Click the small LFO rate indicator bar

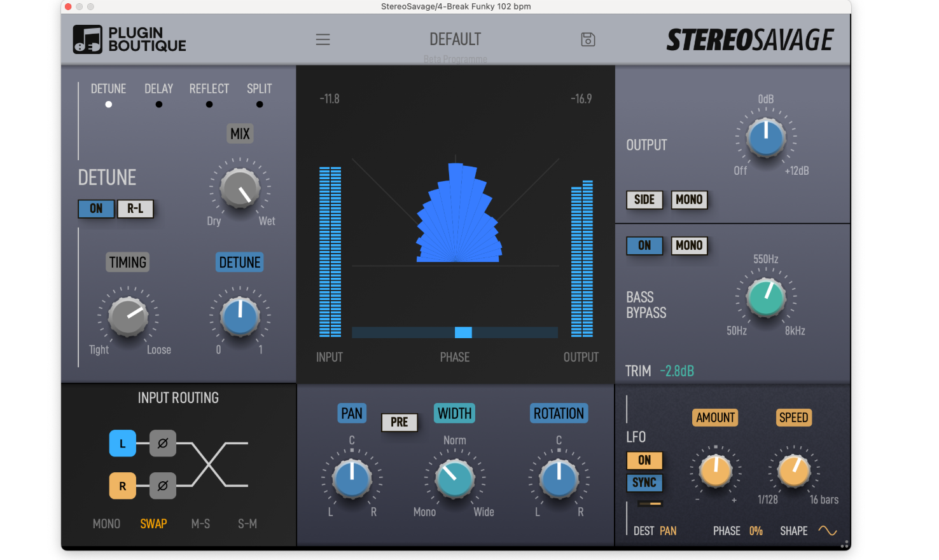650,503
